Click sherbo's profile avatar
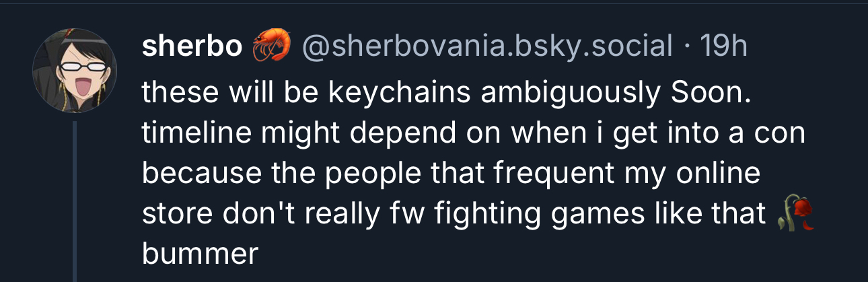 point(75,71)
